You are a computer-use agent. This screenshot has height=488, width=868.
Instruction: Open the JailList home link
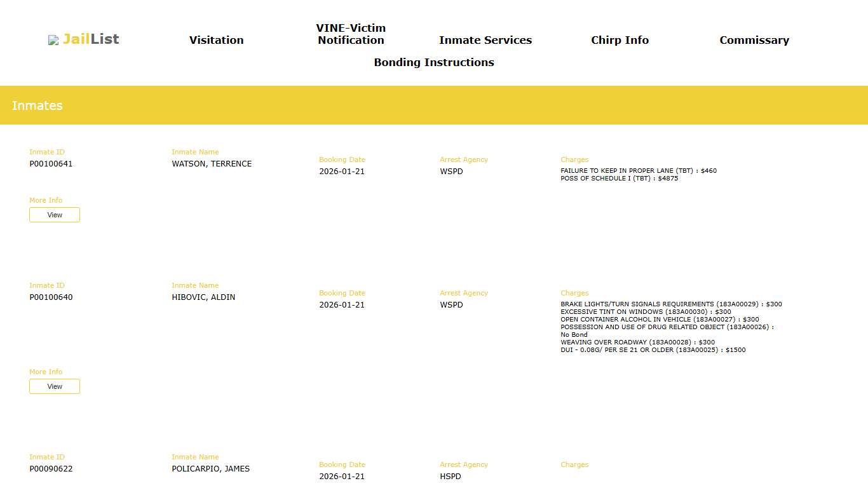(90, 39)
